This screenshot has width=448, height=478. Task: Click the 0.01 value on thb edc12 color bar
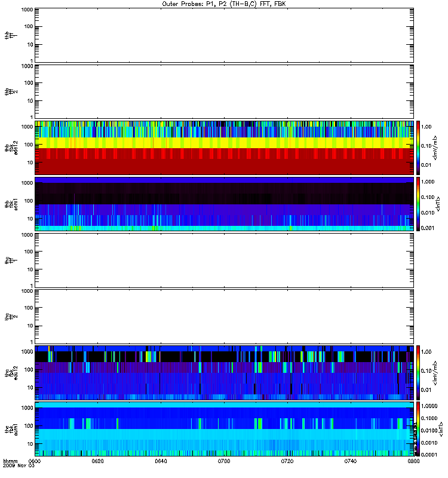point(426,165)
